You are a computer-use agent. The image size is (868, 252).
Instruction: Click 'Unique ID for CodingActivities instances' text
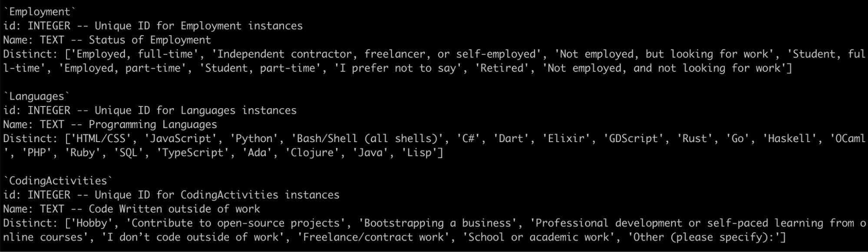tap(217, 195)
